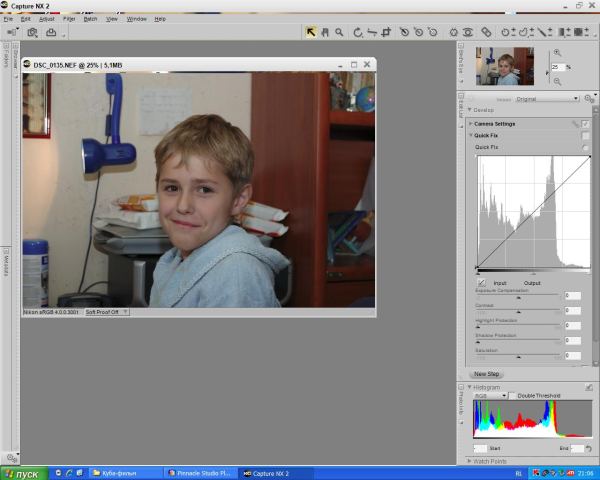This screenshot has width=600, height=480.
Task: Zoom out using Bird's Eye minus magnifier
Action: tap(558, 81)
